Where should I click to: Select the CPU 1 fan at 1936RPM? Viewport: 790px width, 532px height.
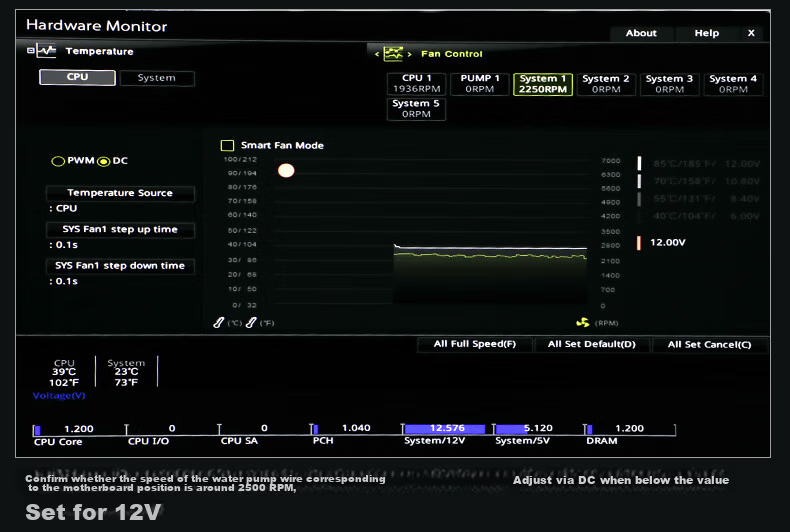click(x=416, y=84)
